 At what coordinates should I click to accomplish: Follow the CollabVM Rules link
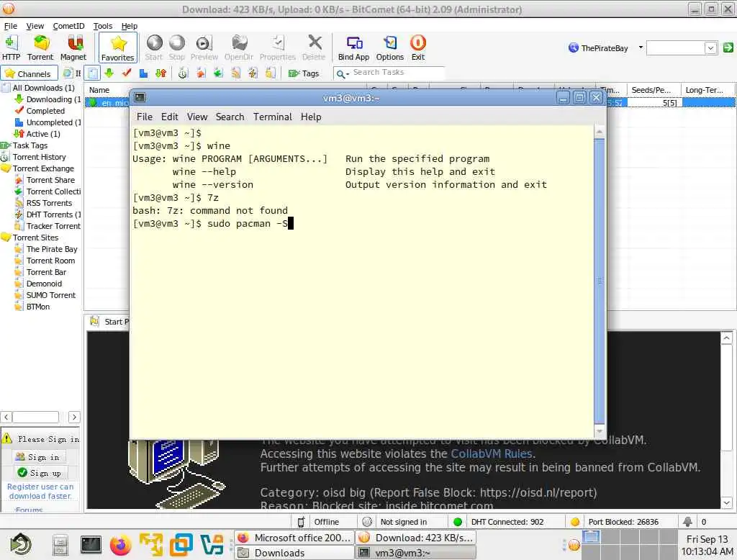(x=491, y=453)
